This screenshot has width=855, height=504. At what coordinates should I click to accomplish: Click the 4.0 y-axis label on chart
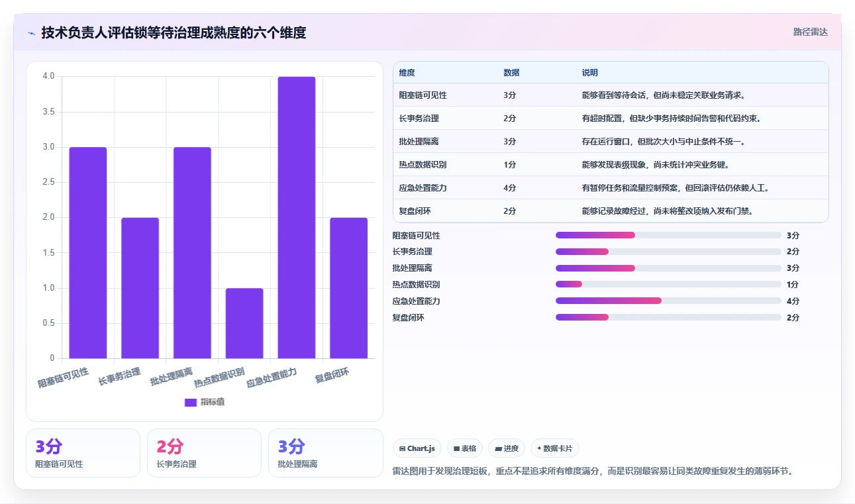point(48,76)
